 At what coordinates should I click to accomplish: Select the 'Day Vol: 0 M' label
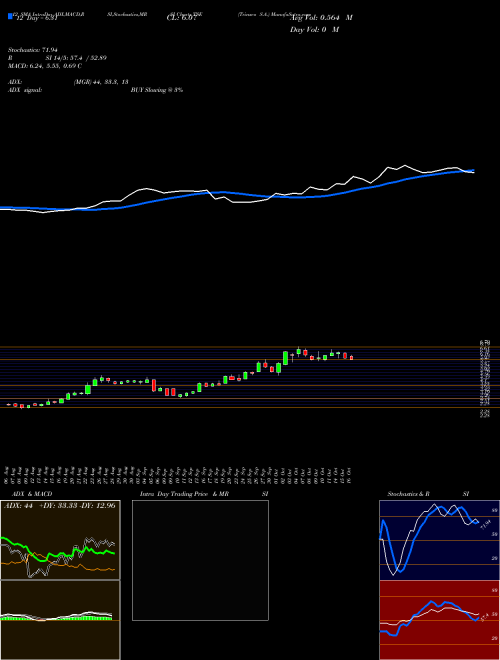pyautogui.click(x=314, y=29)
